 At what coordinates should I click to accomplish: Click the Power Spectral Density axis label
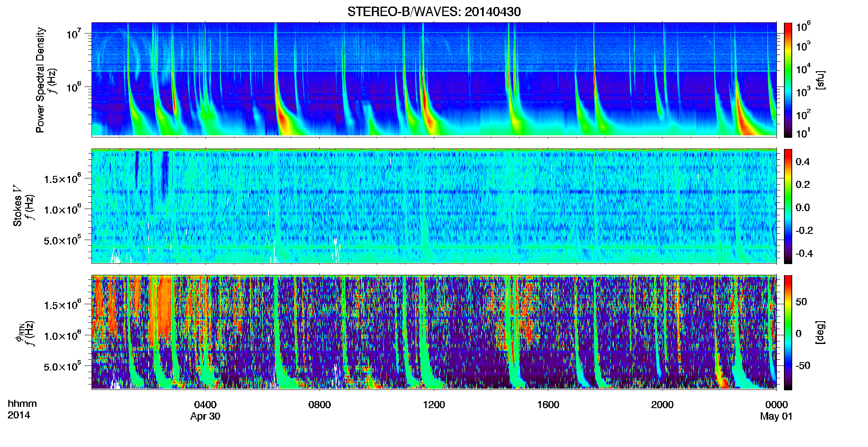point(40,80)
